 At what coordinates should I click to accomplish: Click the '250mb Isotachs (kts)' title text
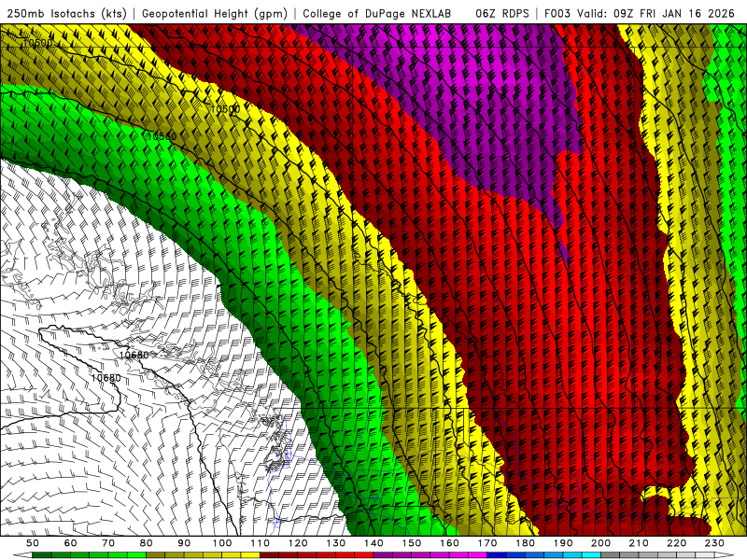tap(66, 14)
